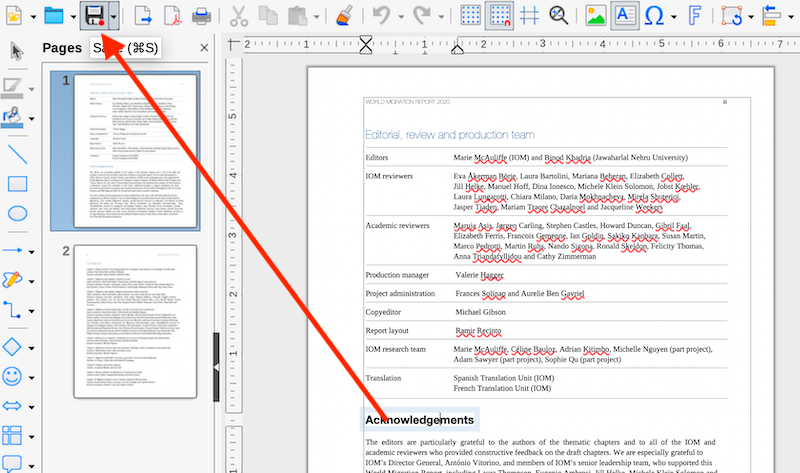
Task: Select the Curves and Polygons tool
Action: tap(12, 280)
